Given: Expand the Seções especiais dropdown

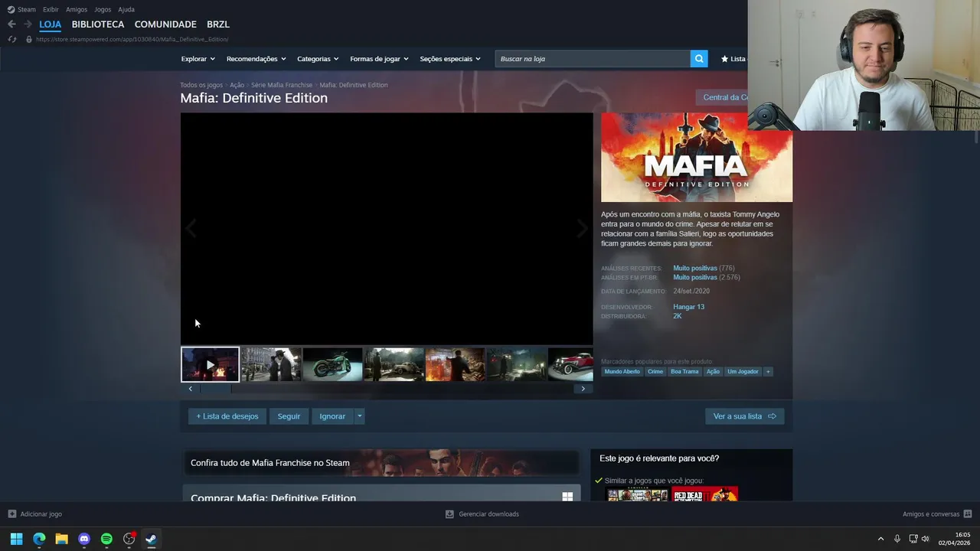Looking at the screenshot, I should pyautogui.click(x=450, y=59).
